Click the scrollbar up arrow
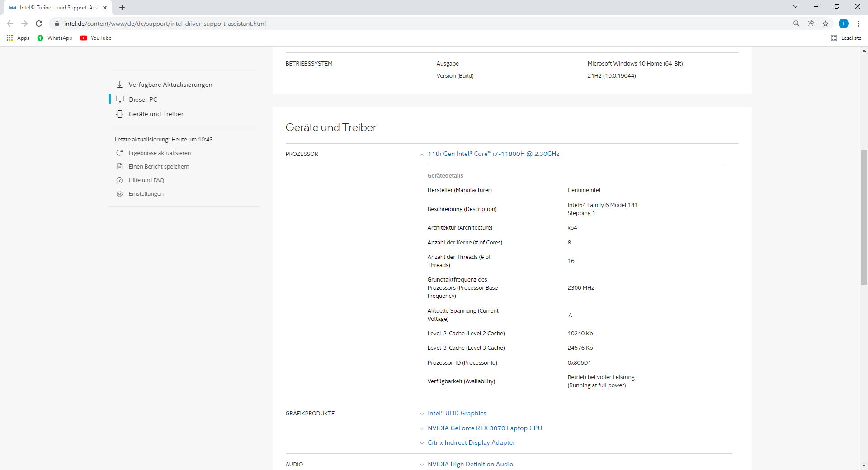 (x=864, y=51)
